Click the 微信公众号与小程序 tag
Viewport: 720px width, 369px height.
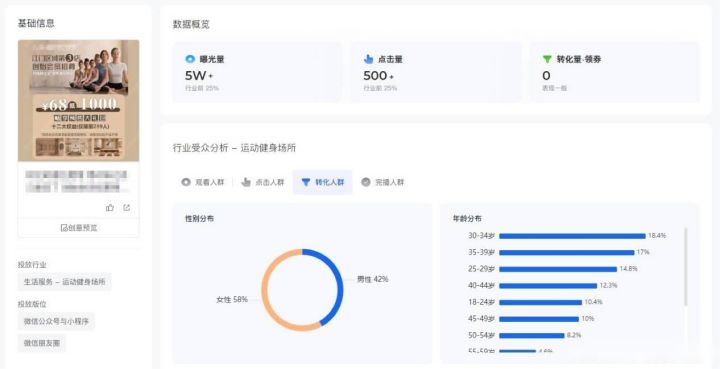56,321
